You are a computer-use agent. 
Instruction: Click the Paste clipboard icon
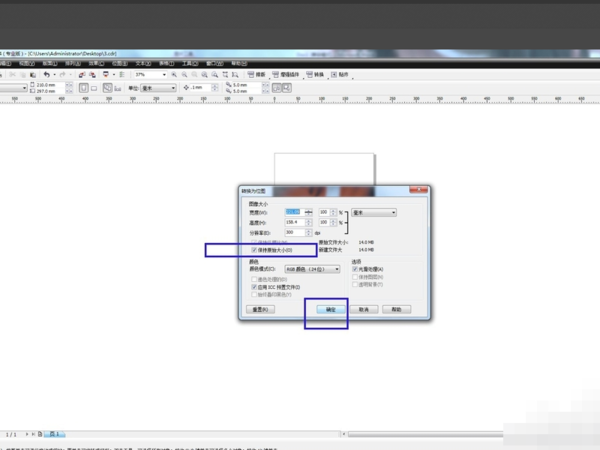[x=33, y=75]
